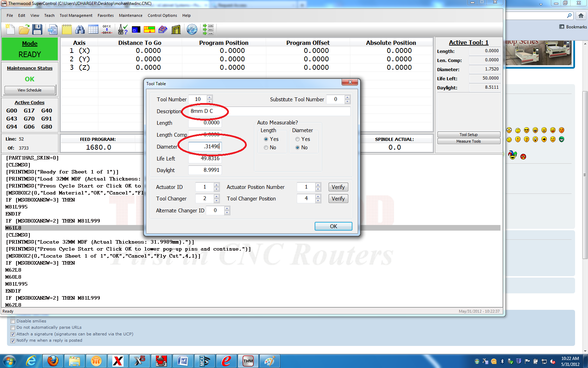Increase Tool Changer Position spinner value
The height and width of the screenshot is (368, 588).
pos(318,197)
